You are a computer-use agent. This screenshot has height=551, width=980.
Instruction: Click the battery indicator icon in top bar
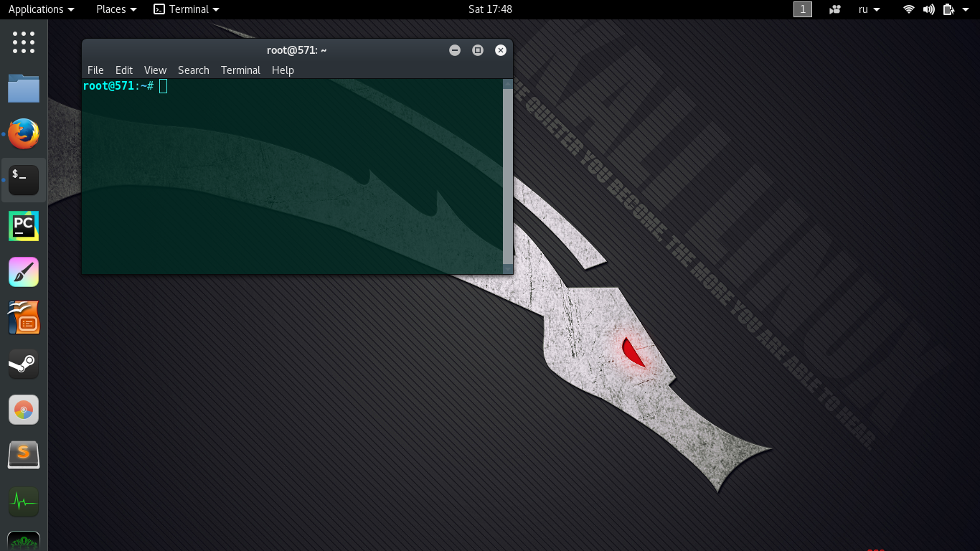coord(949,9)
